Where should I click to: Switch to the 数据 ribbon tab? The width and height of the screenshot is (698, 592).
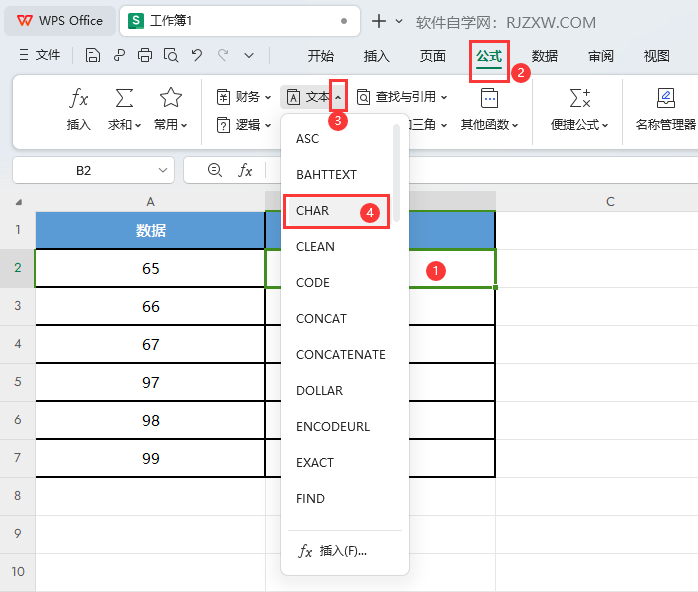coord(545,56)
